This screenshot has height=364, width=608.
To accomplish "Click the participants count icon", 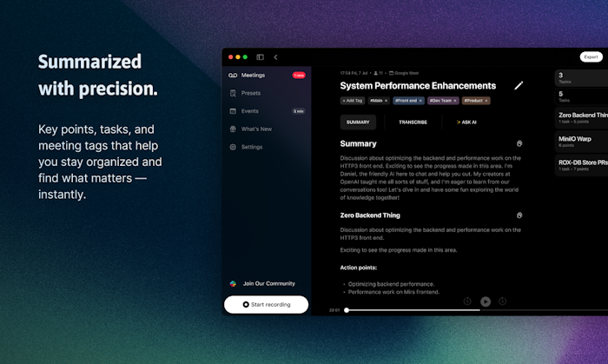I will [x=378, y=73].
